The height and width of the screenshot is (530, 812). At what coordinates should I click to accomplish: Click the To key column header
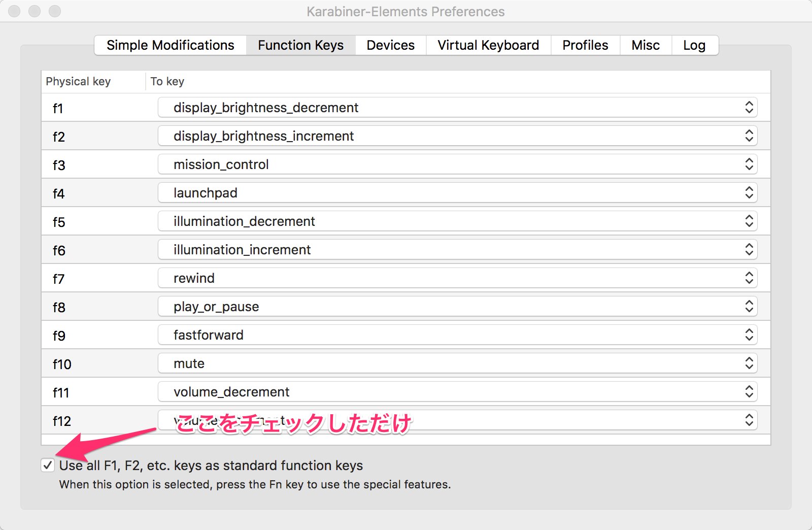click(x=458, y=82)
